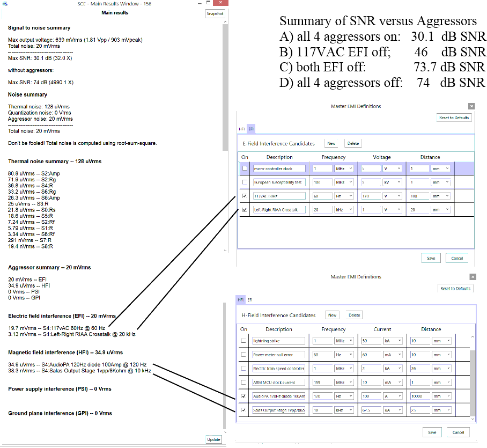Uncheck Salas Output Stage aggressor
The height and width of the screenshot is (448, 487).
click(243, 410)
